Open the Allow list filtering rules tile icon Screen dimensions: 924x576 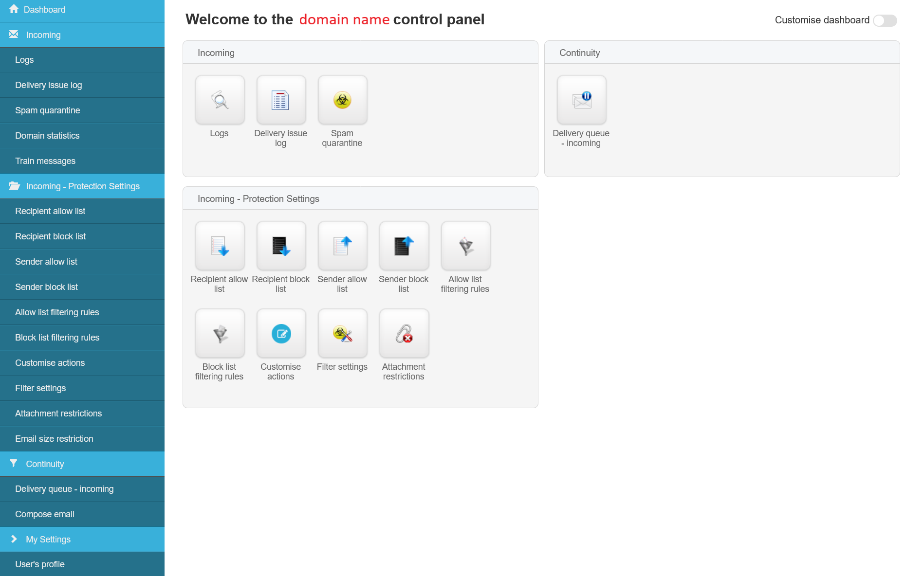(x=465, y=246)
